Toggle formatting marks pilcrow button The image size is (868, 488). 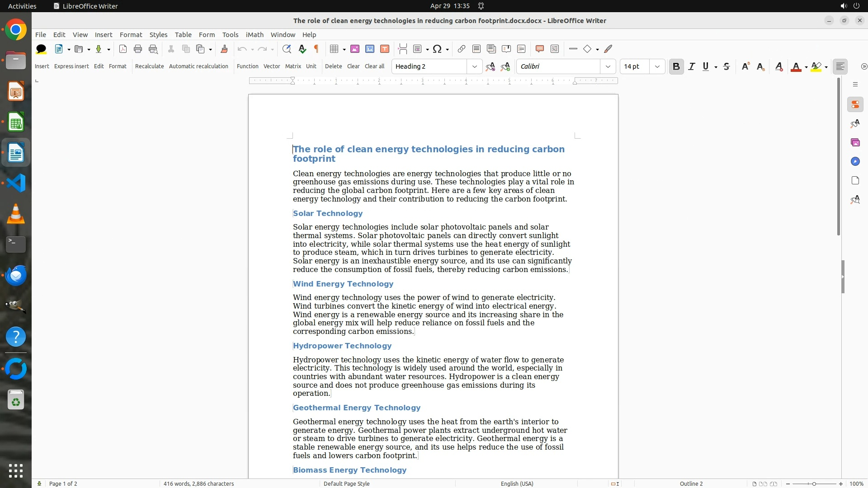(x=316, y=49)
